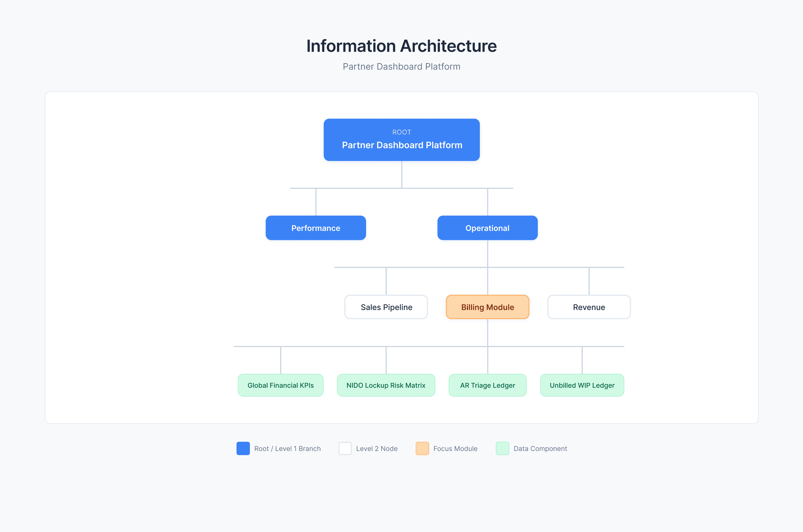Click the ROOT Partner Dashboard Platform node
The image size is (803, 532).
pyautogui.click(x=401, y=140)
